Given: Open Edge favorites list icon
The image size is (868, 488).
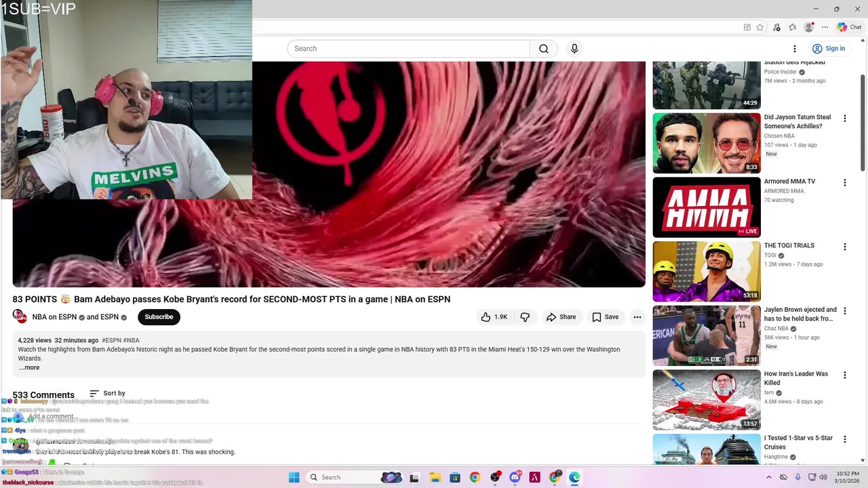Looking at the screenshot, I should click(x=792, y=27).
